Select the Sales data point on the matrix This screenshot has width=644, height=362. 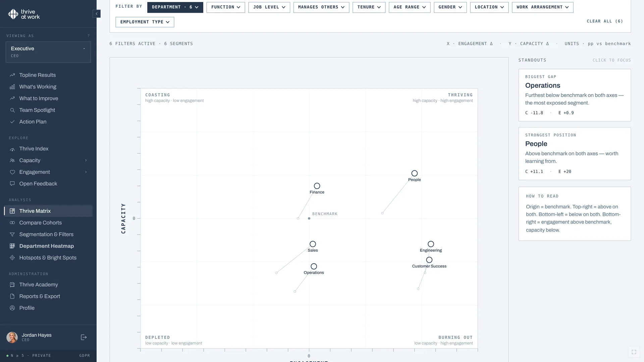(x=313, y=244)
